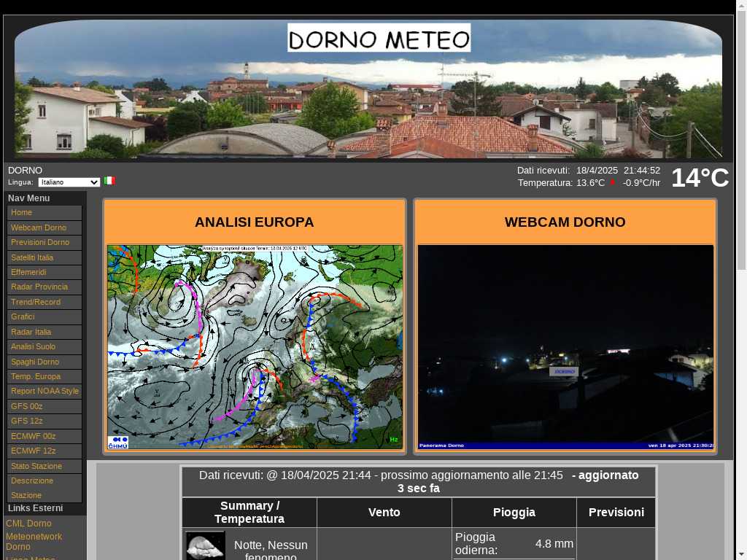This screenshot has height=560, width=747.
Task: Click the Vento column header
Action: click(x=384, y=513)
